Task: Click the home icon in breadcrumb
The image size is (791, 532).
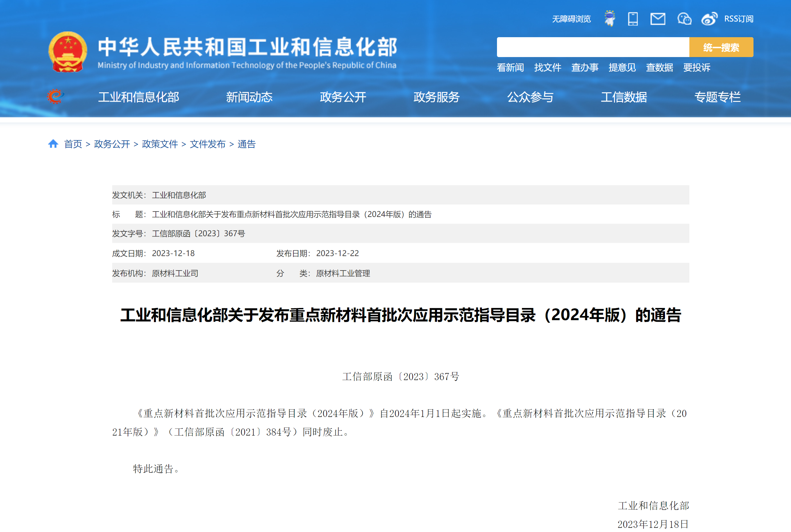Action: (x=53, y=144)
